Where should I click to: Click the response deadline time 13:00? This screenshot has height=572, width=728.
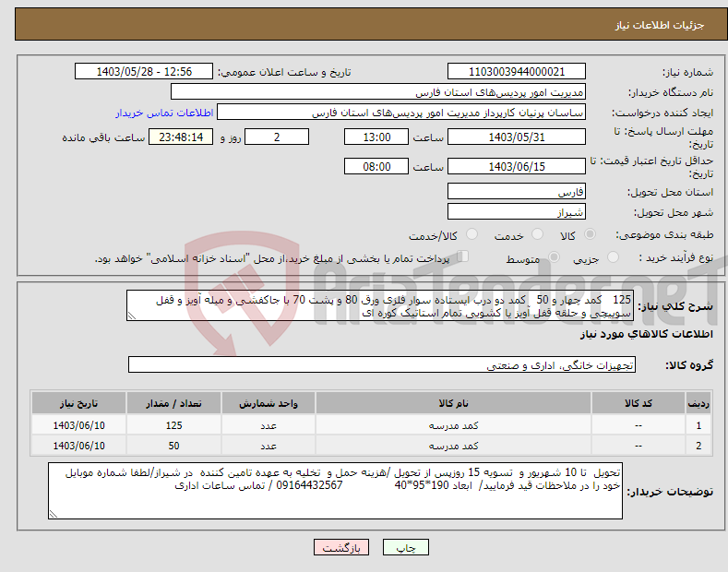[376, 137]
